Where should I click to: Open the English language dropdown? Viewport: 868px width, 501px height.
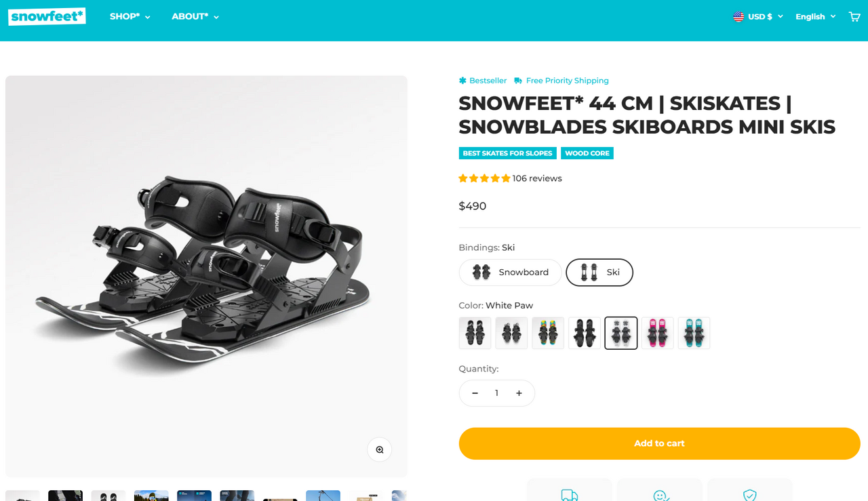point(815,17)
